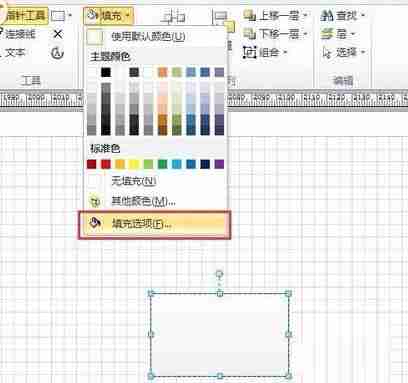408x383 pixels.
Task: Pick the orange theme color swatch
Action: click(x=162, y=72)
